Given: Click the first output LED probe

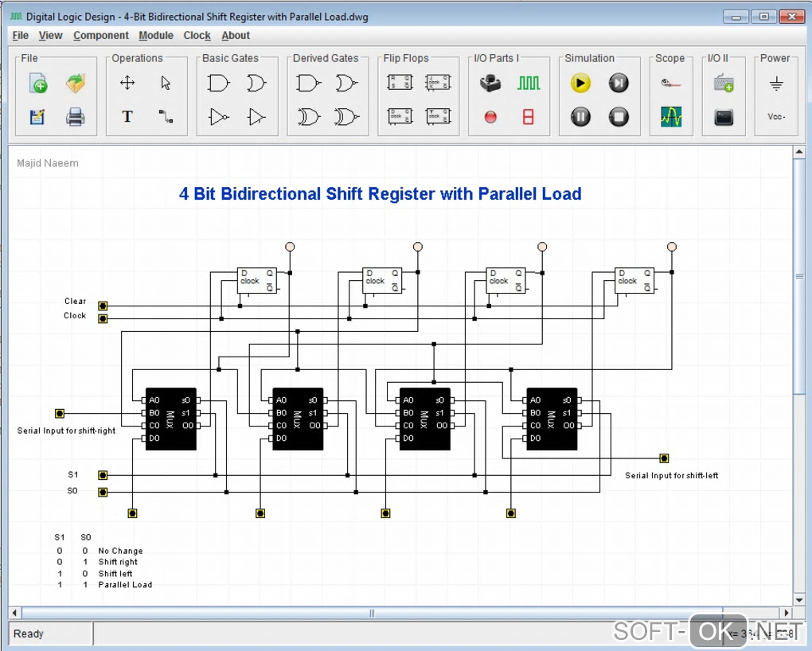Looking at the screenshot, I should (x=290, y=247).
